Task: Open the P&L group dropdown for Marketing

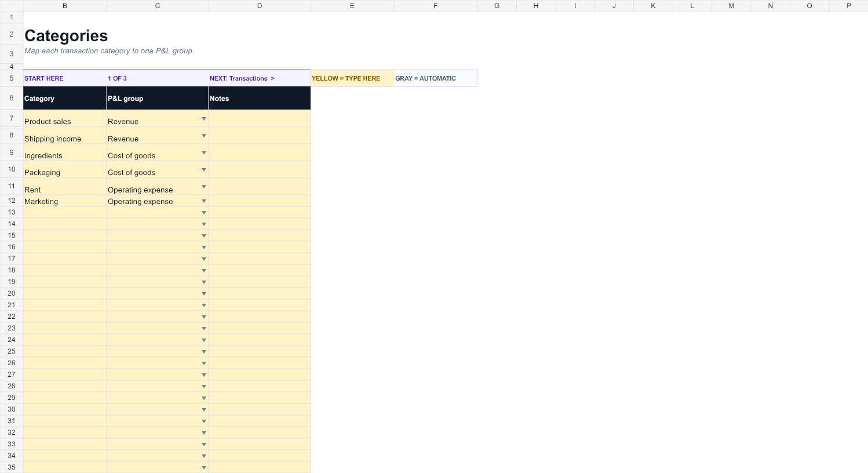Action: click(x=204, y=201)
